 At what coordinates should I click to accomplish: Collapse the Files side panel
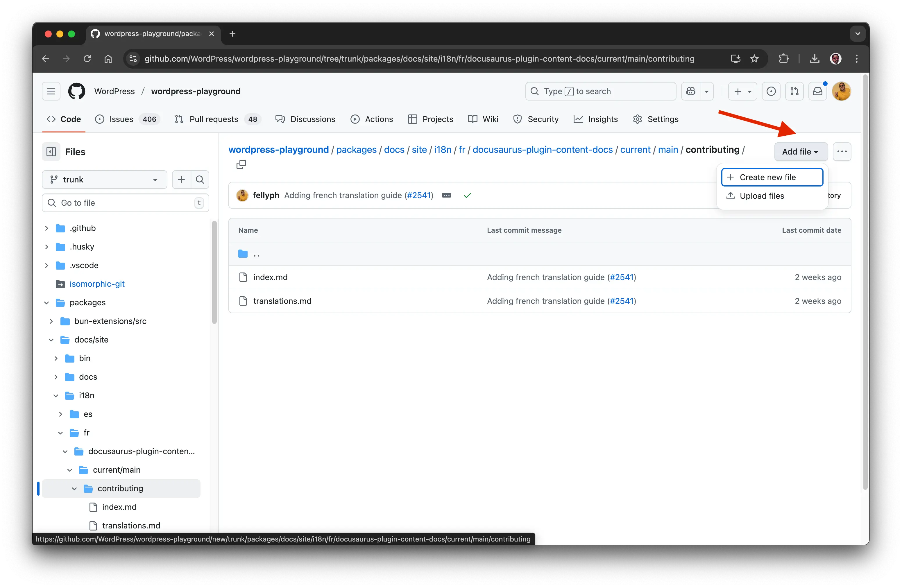(x=51, y=152)
